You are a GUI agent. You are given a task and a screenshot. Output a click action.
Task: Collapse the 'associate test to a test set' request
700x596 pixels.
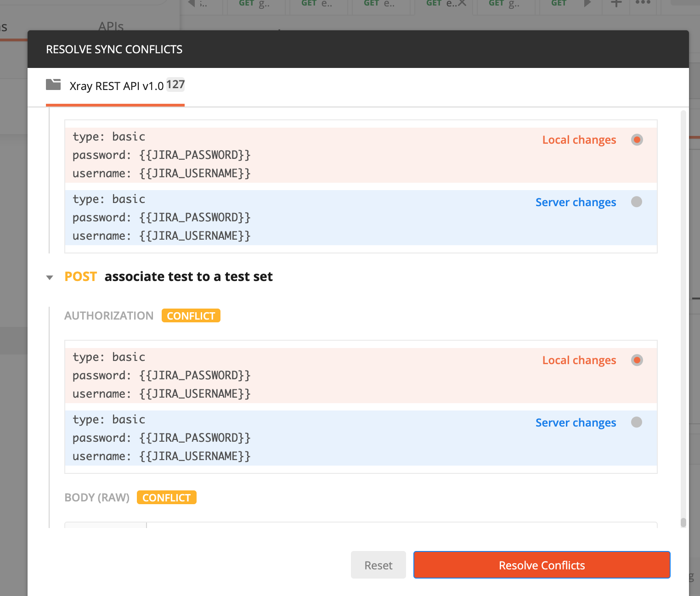coord(50,277)
